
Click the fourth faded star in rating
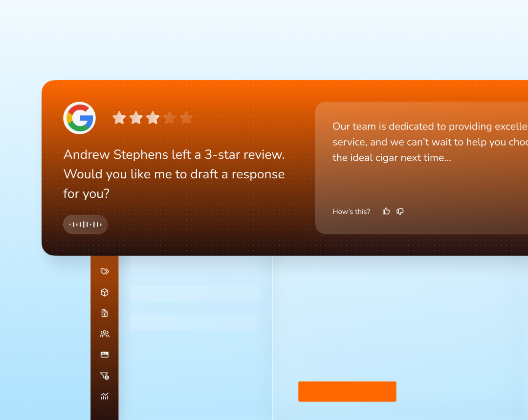(x=170, y=118)
